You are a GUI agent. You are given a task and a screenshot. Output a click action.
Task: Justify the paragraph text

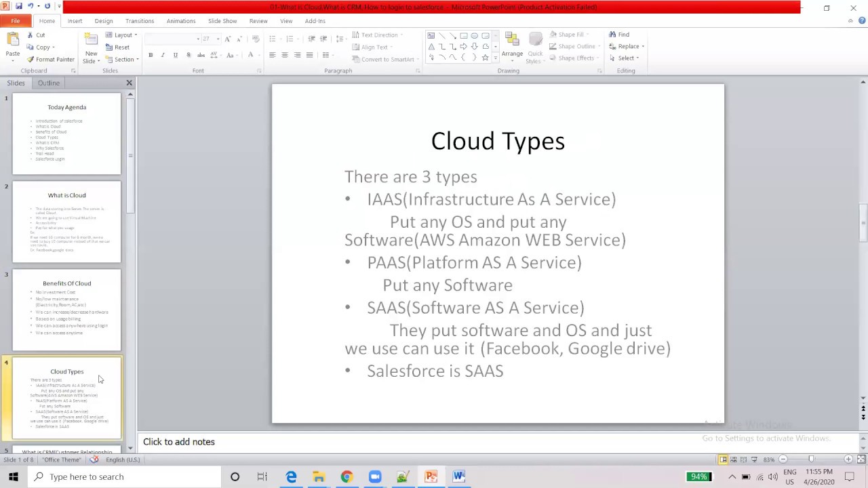[310, 55]
